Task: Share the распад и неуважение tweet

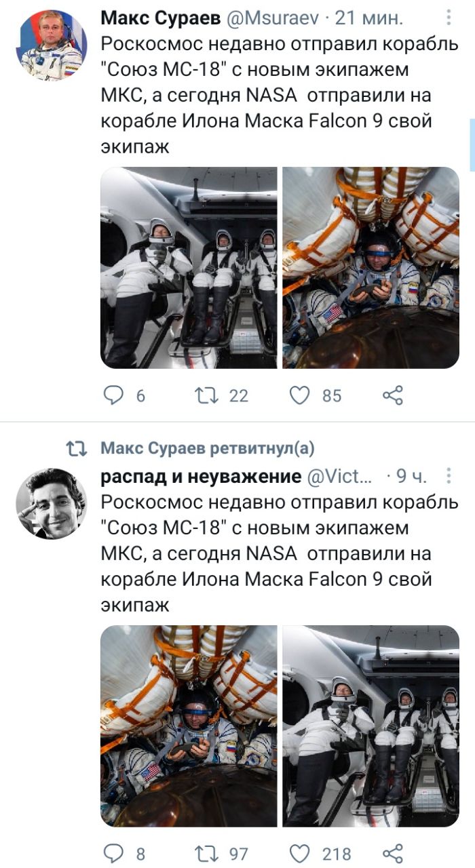Action: (x=393, y=853)
